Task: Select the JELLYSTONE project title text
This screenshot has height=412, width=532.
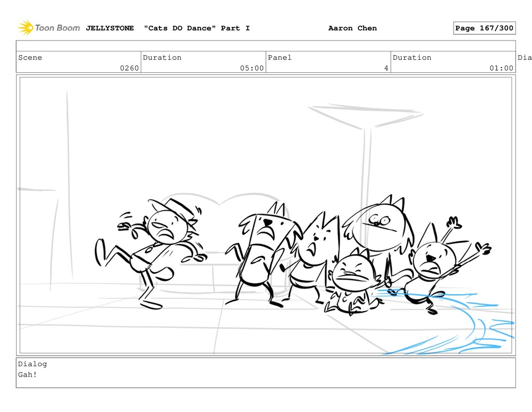Action: 110,28
